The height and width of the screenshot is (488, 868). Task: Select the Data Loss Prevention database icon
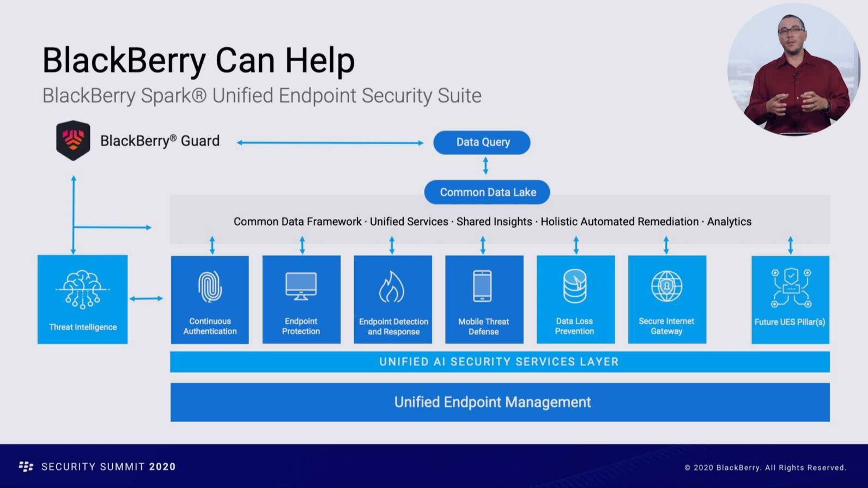pos(575,286)
